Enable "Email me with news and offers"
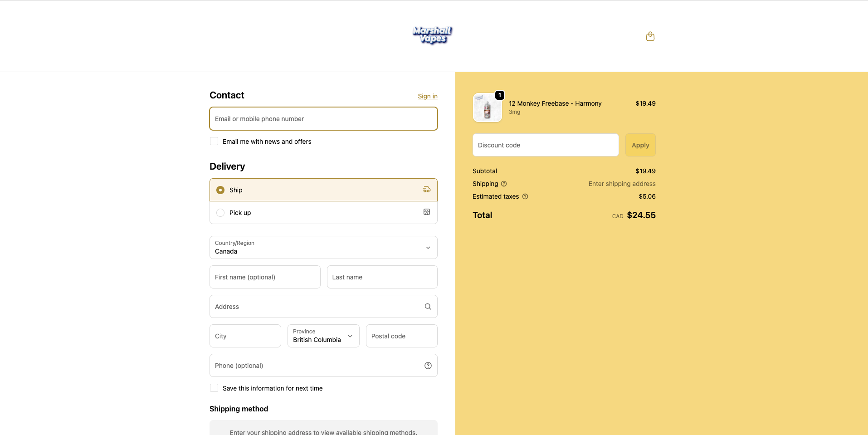The width and height of the screenshot is (868, 435). click(x=214, y=141)
